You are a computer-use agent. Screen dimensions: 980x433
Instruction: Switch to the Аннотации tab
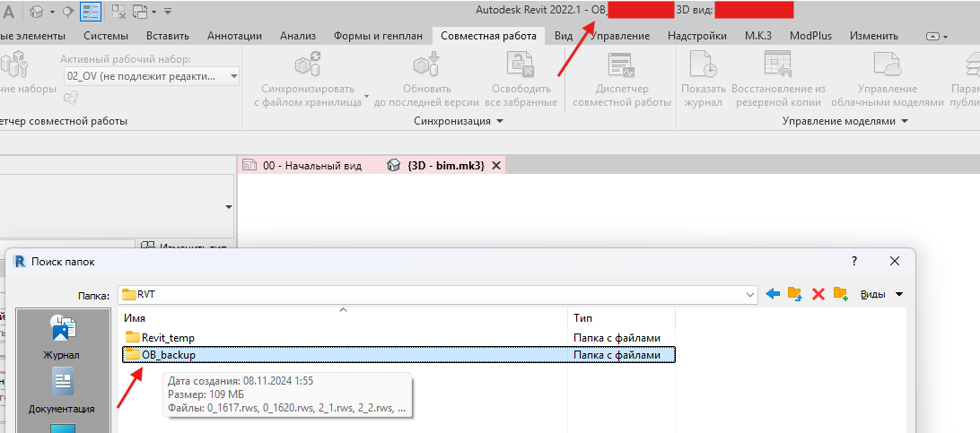point(234,36)
